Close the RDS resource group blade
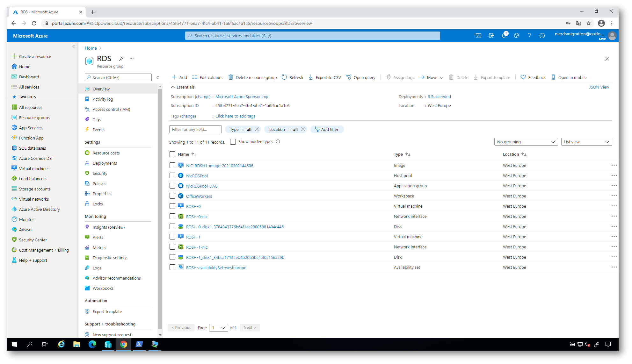Viewport: 632px width, 364px height. (607, 59)
